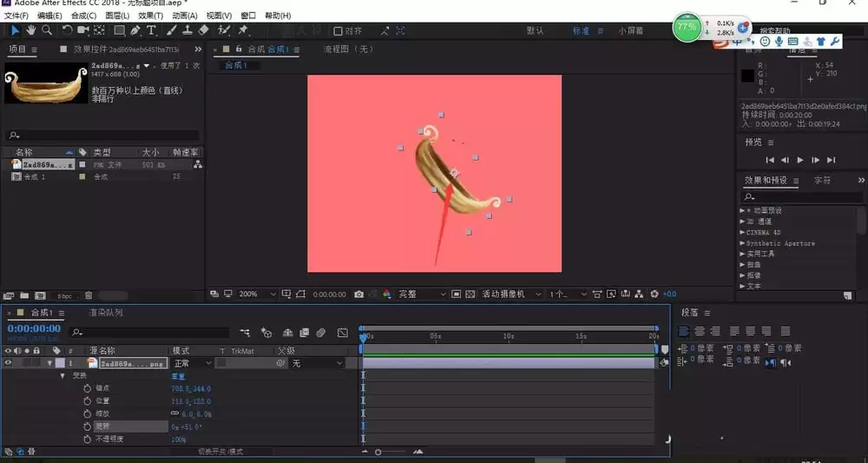Switch to the 渲染队列 tab
This screenshot has width=868, height=463.
(x=106, y=313)
